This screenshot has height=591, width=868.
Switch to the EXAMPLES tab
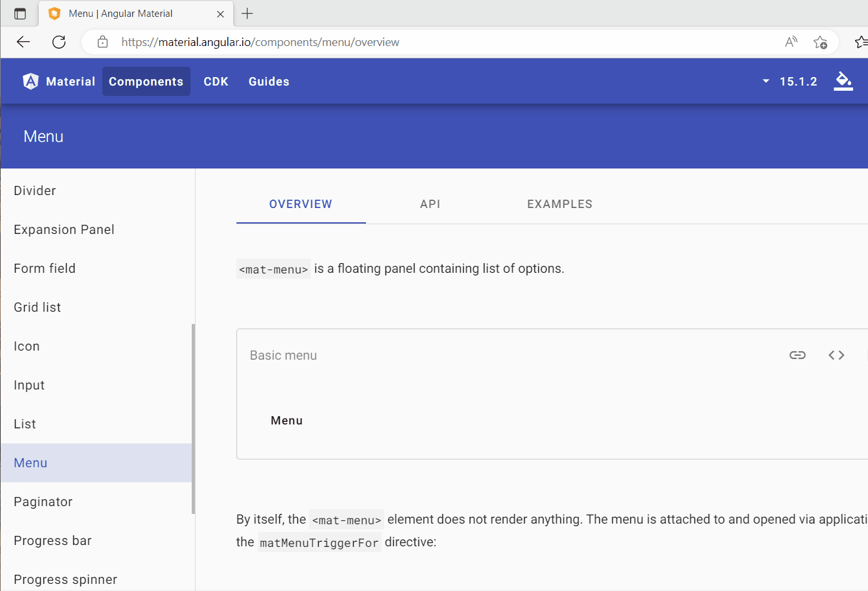pyautogui.click(x=560, y=204)
